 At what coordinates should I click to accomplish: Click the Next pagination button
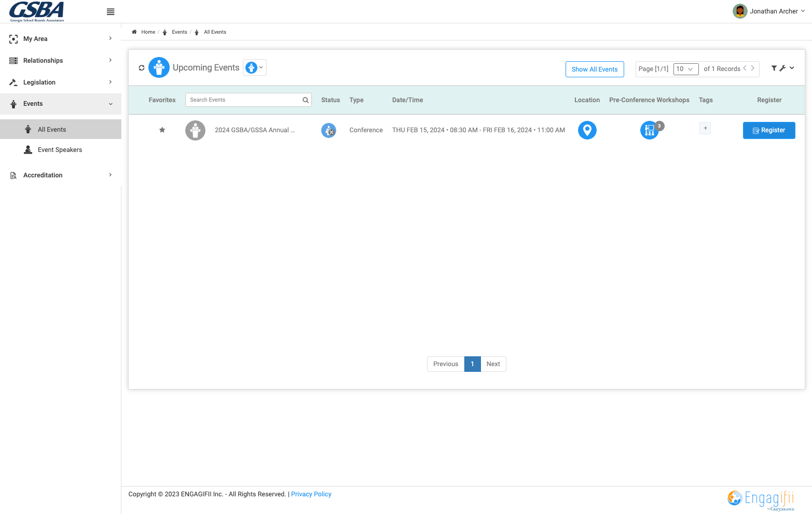point(493,364)
